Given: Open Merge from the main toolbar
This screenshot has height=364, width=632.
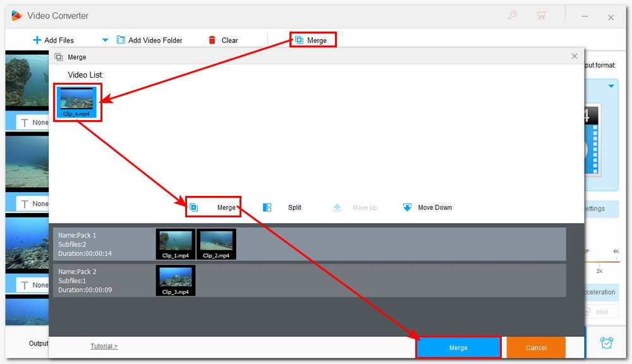Looking at the screenshot, I should click(312, 40).
